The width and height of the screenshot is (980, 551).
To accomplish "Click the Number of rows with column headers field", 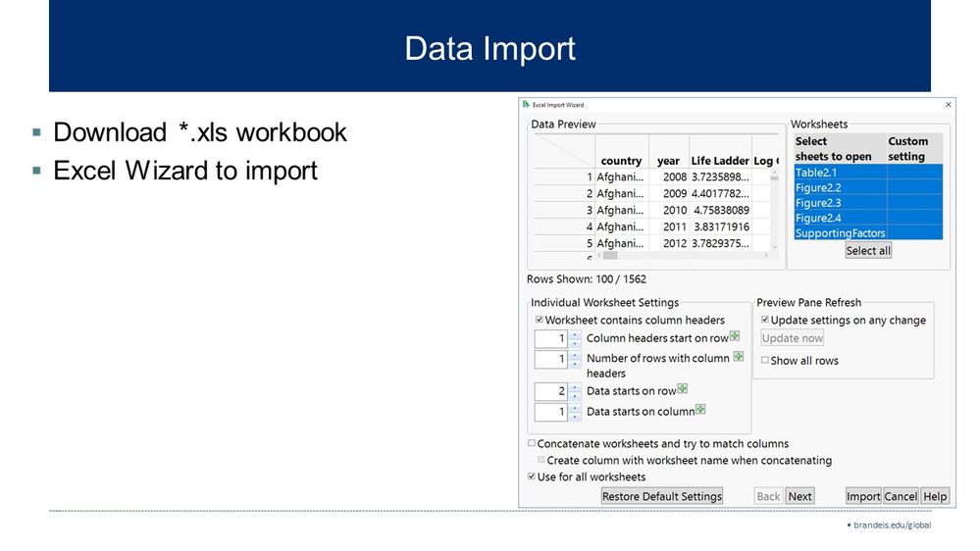I will tap(551, 359).
